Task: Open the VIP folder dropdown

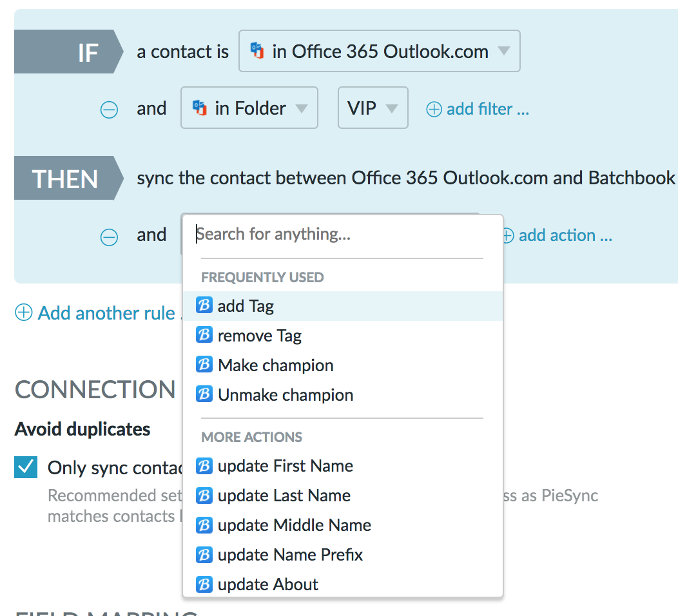Action: pyautogui.click(x=373, y=108)
